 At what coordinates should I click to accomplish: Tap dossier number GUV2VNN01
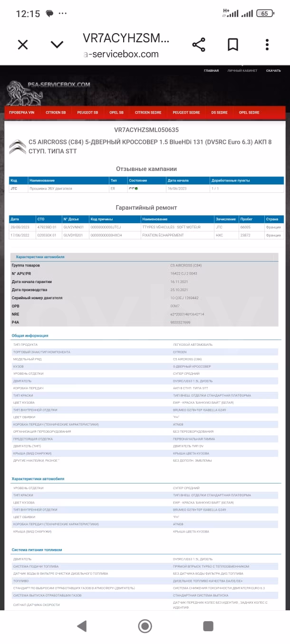pyautogui.click(x=73, y=227)
